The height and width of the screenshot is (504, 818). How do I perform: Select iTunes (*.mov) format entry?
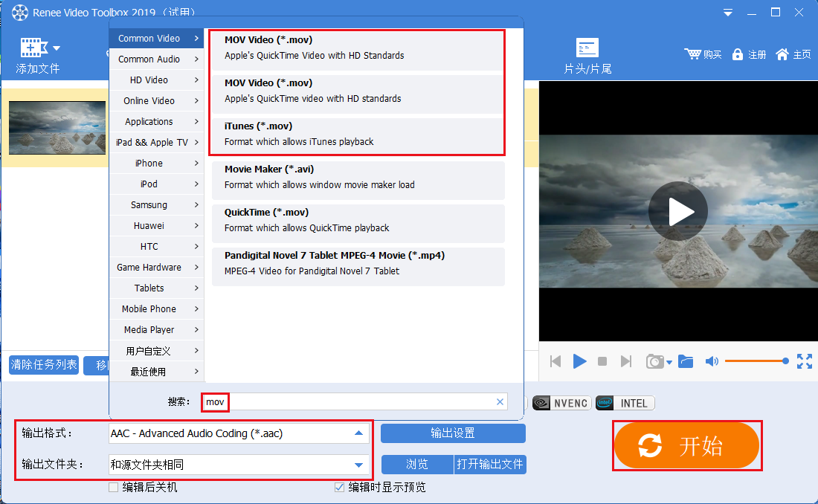coord(357,134)
